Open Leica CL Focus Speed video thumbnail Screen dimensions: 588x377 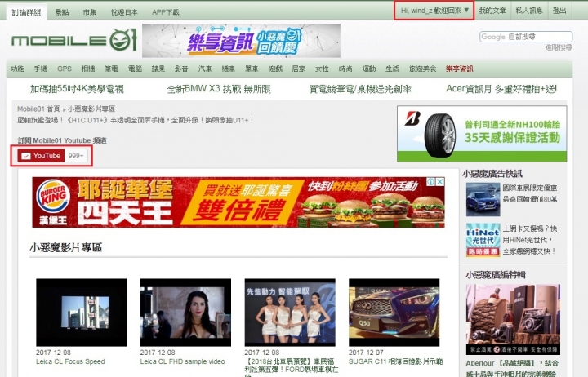(x=82, y=313)
